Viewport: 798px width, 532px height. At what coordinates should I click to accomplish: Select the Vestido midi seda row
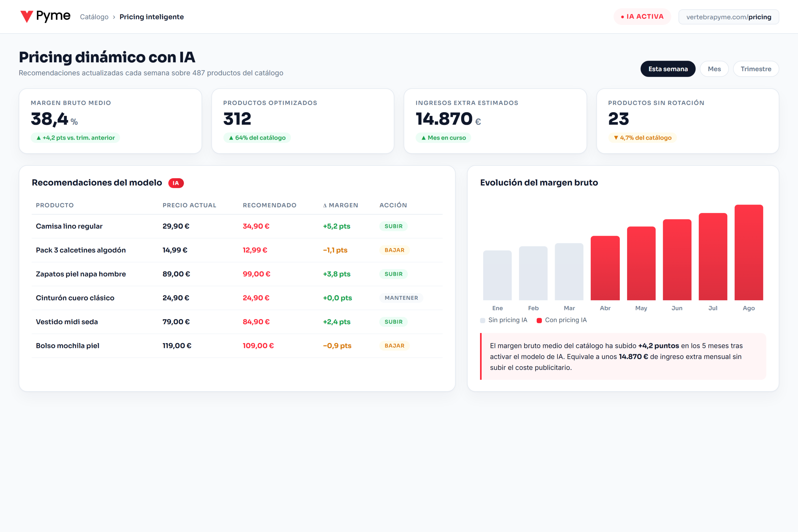click(x=237, y=322)
